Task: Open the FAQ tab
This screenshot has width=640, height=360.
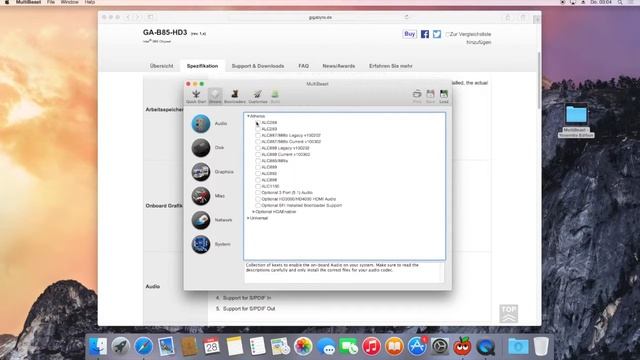Action: 303,66
